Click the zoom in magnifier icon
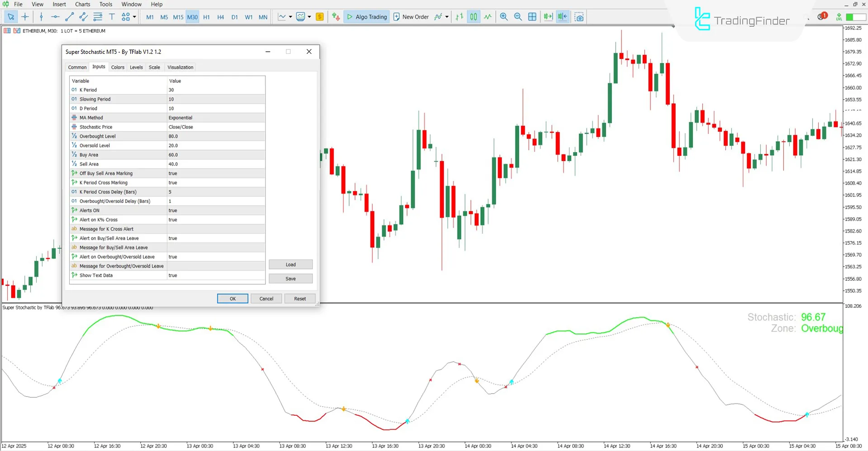 point(503,17)
